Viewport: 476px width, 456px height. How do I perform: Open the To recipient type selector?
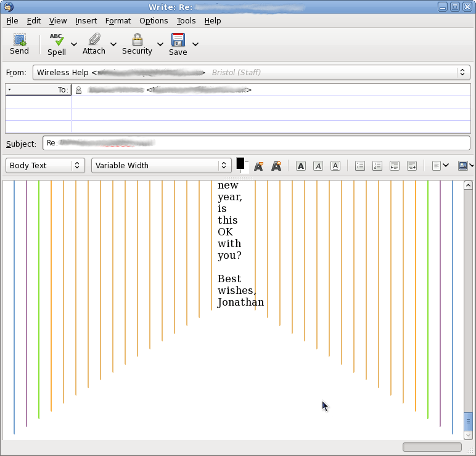(38, 90)
